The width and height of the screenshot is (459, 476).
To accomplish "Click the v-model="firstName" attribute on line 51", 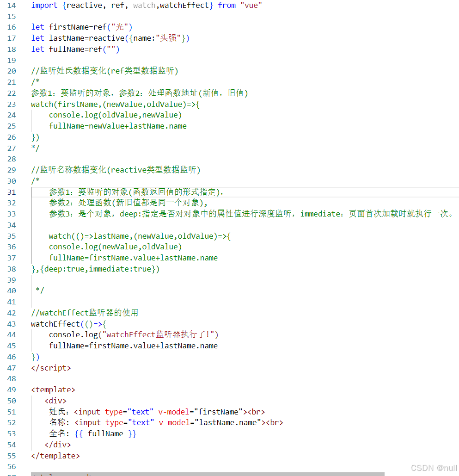I will (x=200, y=412).
